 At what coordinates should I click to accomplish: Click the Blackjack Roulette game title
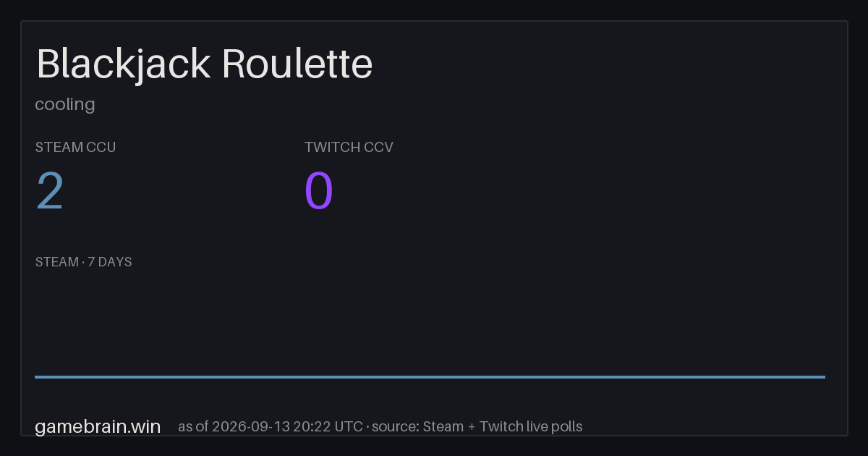tap(205, 64)
